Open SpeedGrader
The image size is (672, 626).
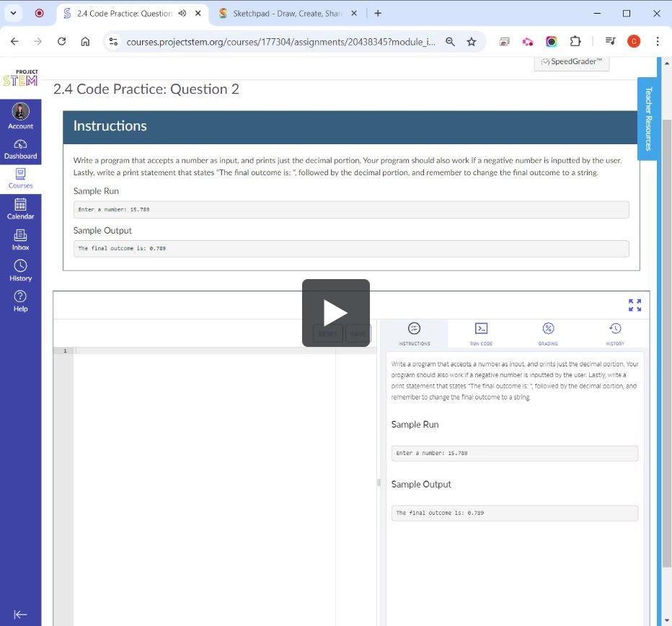(x=571, y=62)
